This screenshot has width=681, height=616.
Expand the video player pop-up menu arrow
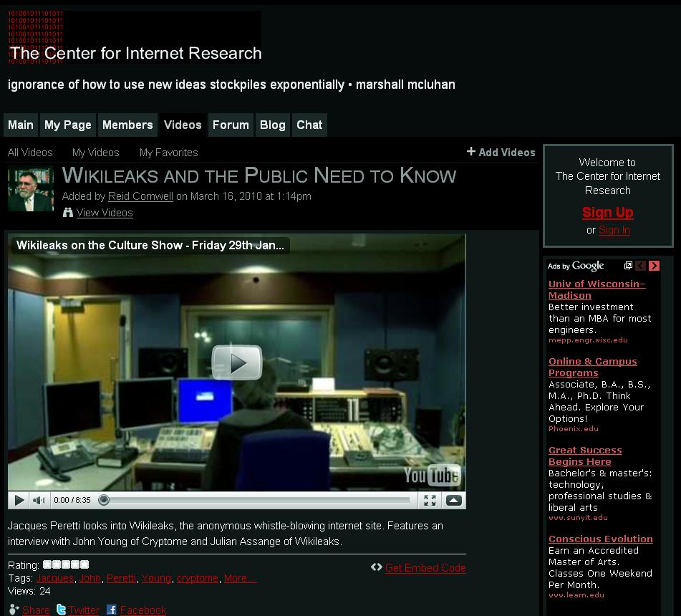click(454, 501)
